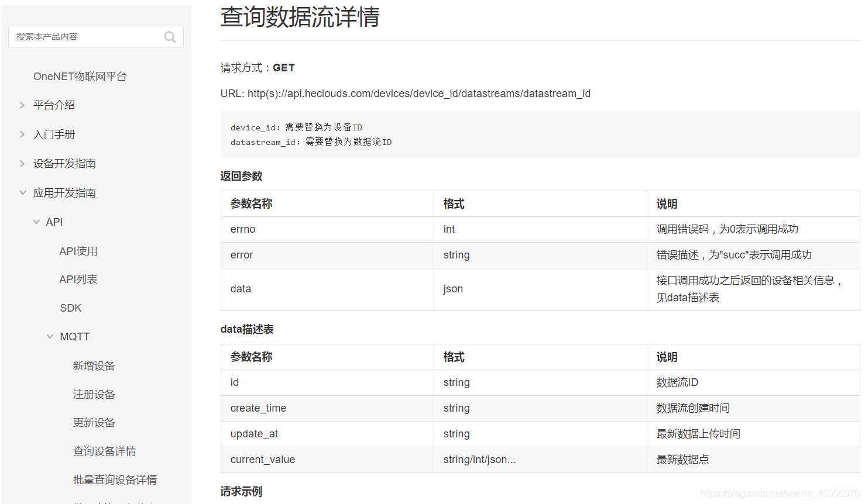Click the search magnifier icon
This screenshot has height=504, width=865.
[170, 36]
